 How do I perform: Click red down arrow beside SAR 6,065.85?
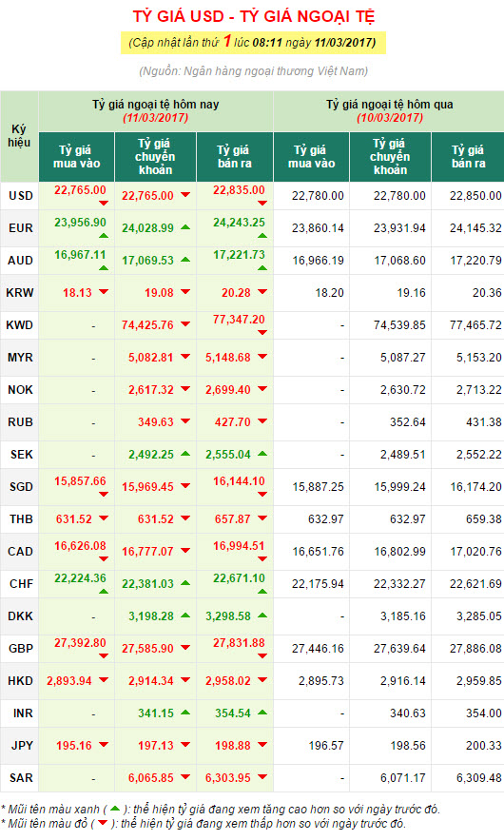pyautogui.click(x=185, y=777)
